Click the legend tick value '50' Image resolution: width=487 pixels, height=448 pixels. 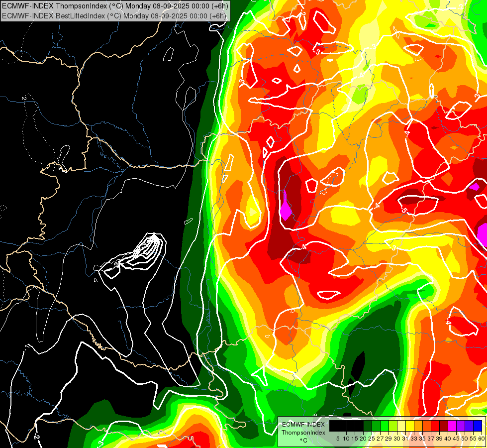(x=465, y=439)
